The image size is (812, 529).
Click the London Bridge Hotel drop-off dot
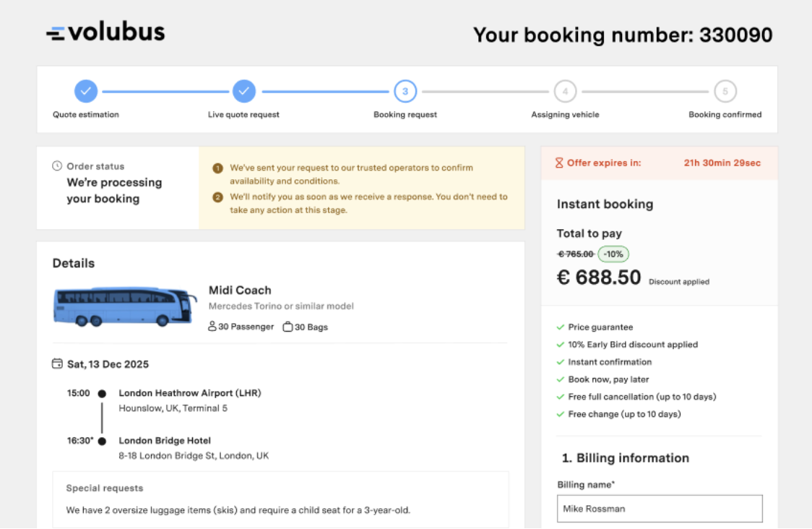click(102, 441)
